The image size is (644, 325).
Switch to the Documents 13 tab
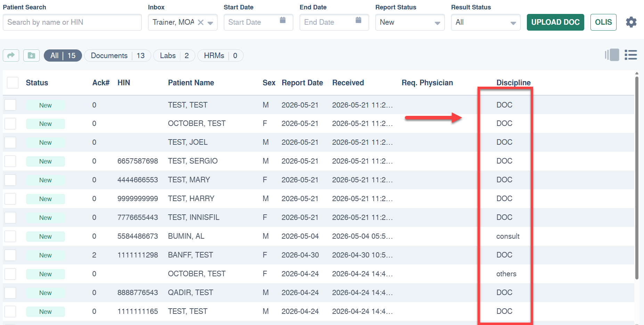[x=118, y=56]
